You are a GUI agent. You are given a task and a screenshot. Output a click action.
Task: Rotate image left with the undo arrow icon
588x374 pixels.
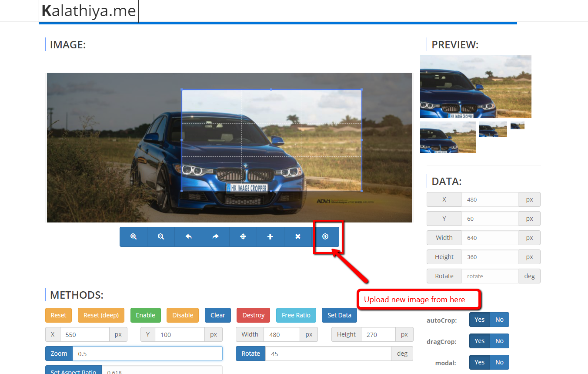pos(188,236)
